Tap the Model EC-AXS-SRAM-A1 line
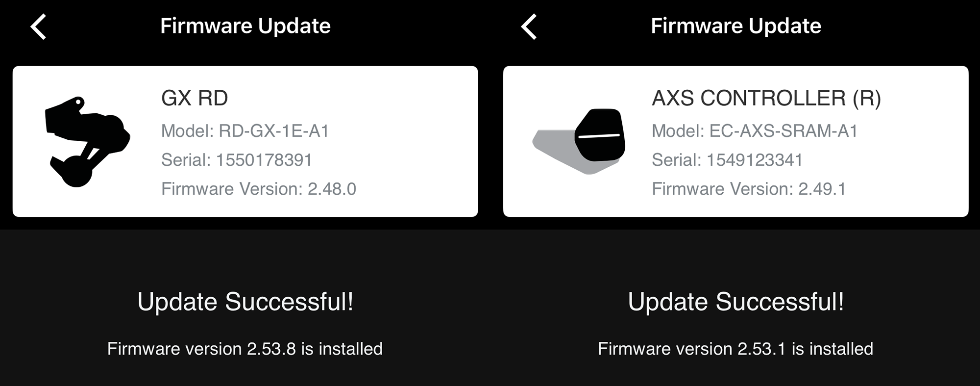980x386 pixels. [755, 131]
